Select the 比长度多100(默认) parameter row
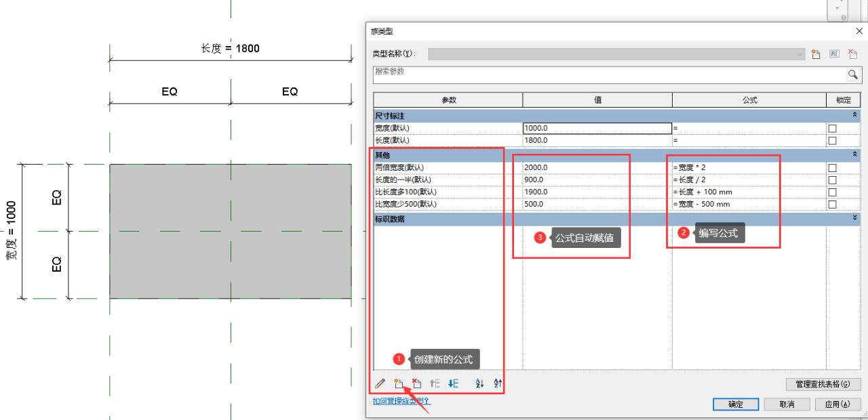The height and width of the screenshot is (420, 868). tap(448, 192)
